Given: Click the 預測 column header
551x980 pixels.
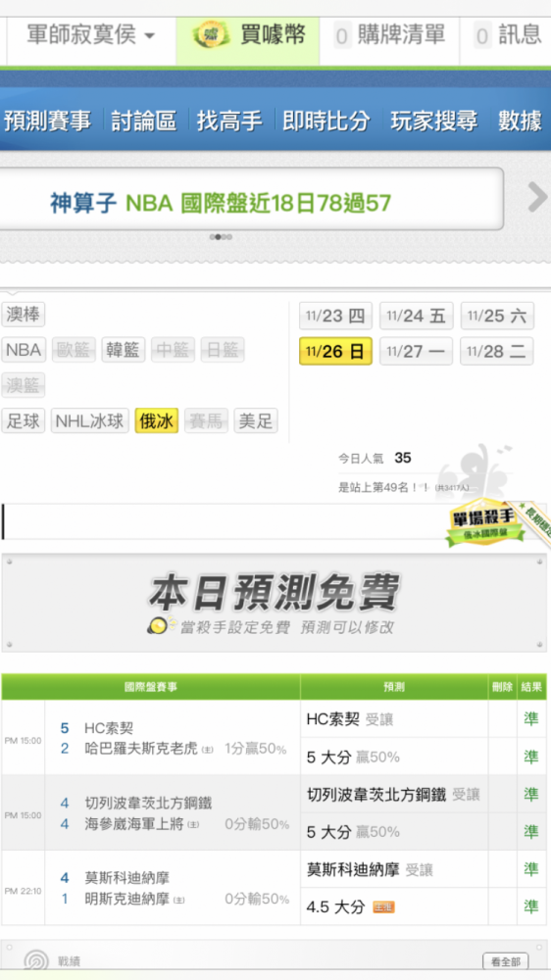Looking at the screenshot, I should click(x=394, y=687).
